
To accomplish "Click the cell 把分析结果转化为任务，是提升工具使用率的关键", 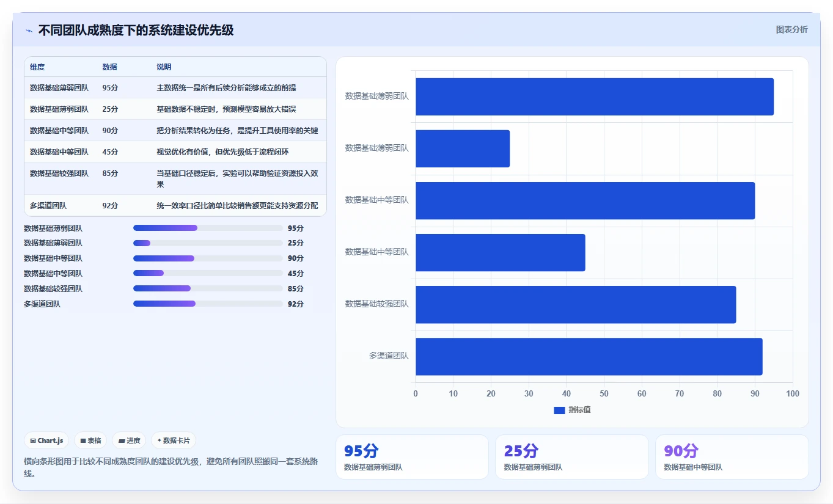I will tap(237, 131).
